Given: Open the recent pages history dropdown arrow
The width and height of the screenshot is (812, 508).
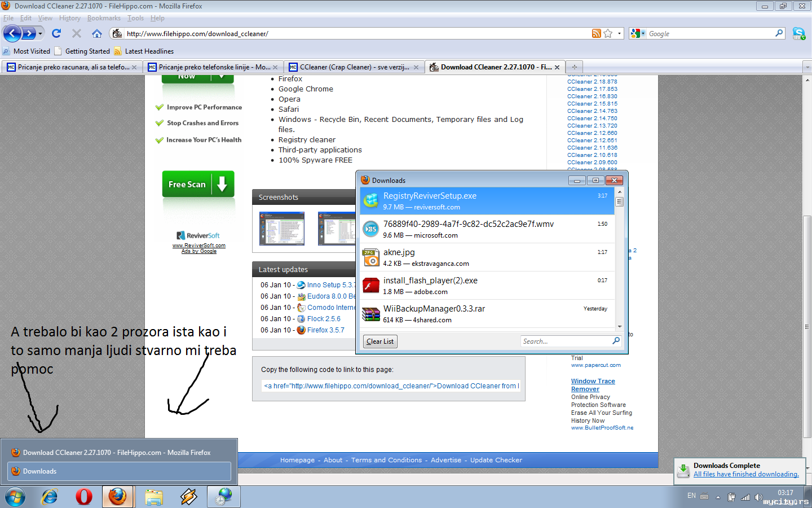Looking at the screenshot, I should tap(40, 33).
